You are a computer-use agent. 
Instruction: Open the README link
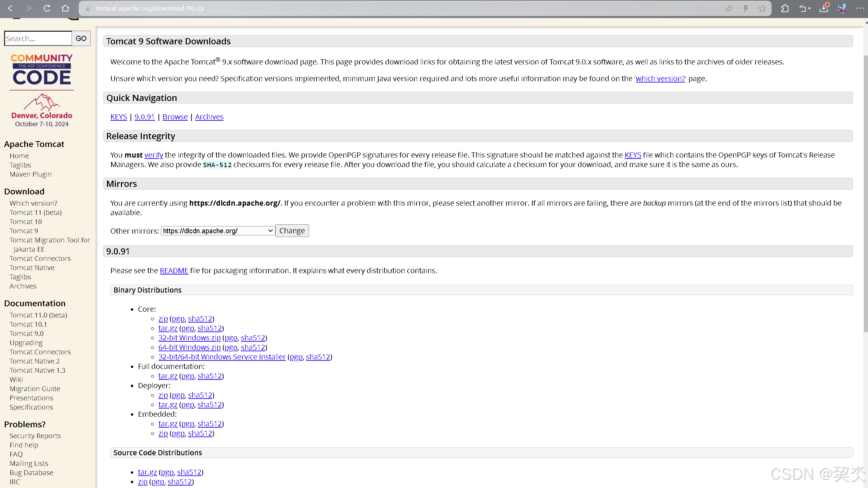pyautogui.click(x=174, y=270)
